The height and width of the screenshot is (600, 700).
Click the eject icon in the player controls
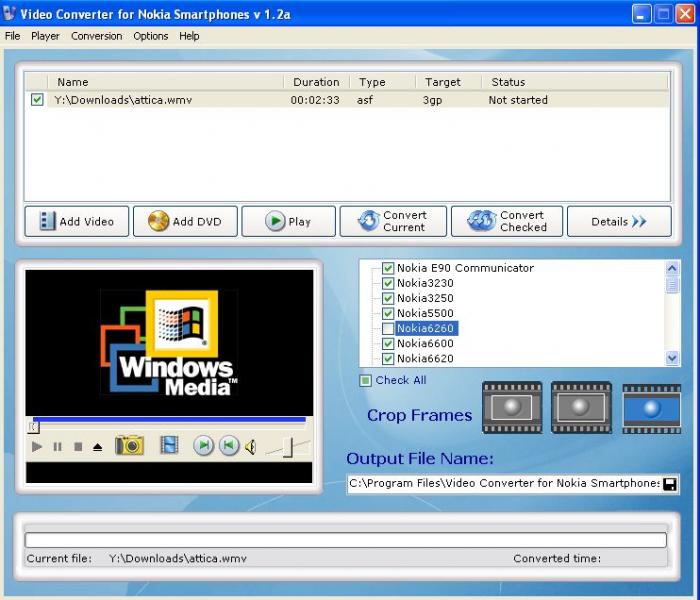pyautogui.click(x=98, y=446)
